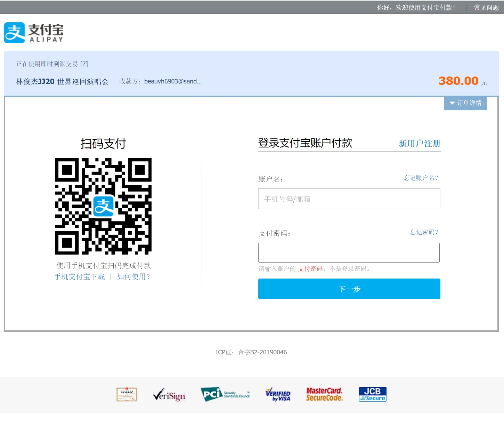Click the Alipay logo in header
Screen dimensions: 504x426
pos(34,33)
